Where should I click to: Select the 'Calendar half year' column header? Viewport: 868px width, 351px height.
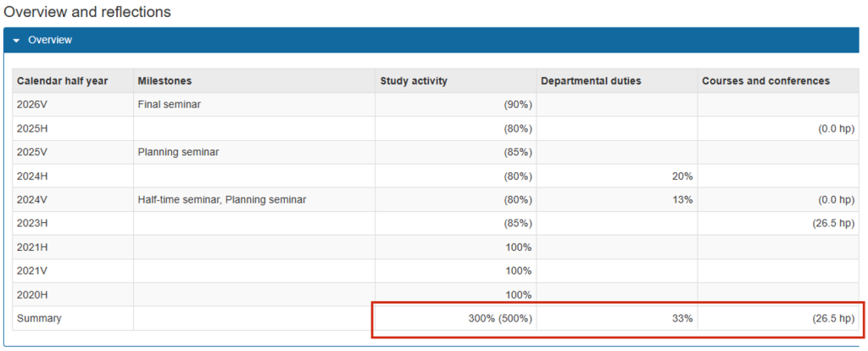click(62, 81)
